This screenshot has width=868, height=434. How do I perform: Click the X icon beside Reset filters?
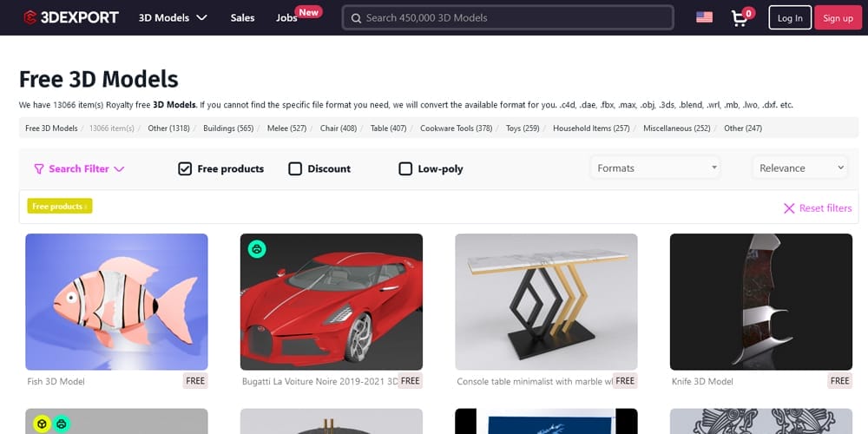tap(789, 208)
